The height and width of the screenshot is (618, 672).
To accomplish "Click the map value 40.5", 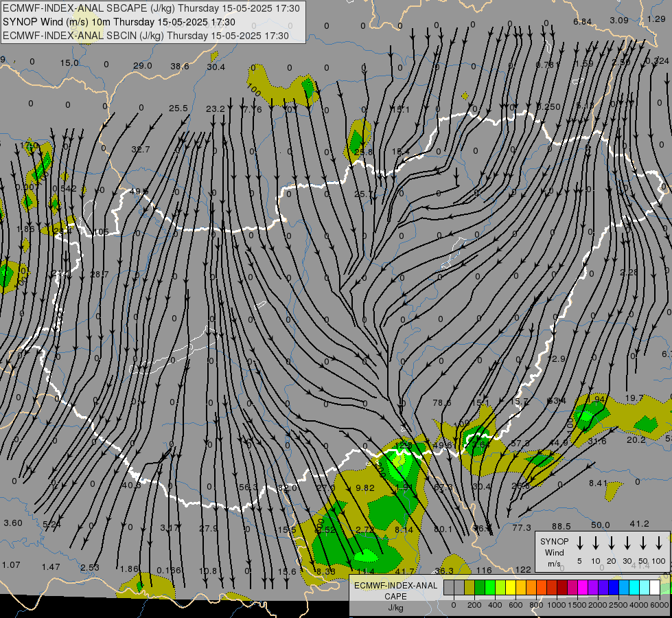I will [x=132, y=485].
